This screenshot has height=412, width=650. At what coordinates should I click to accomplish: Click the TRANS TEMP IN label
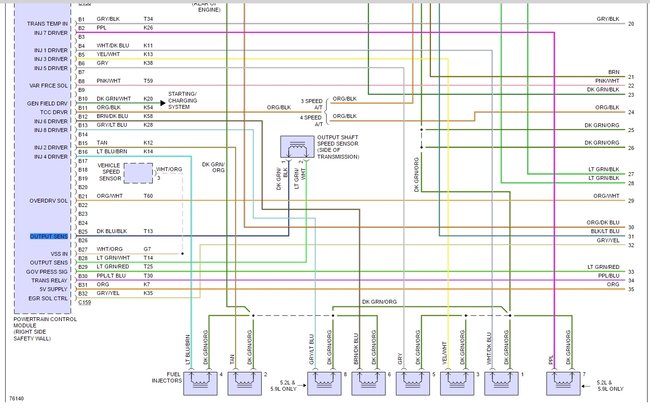tap(47, 24)
